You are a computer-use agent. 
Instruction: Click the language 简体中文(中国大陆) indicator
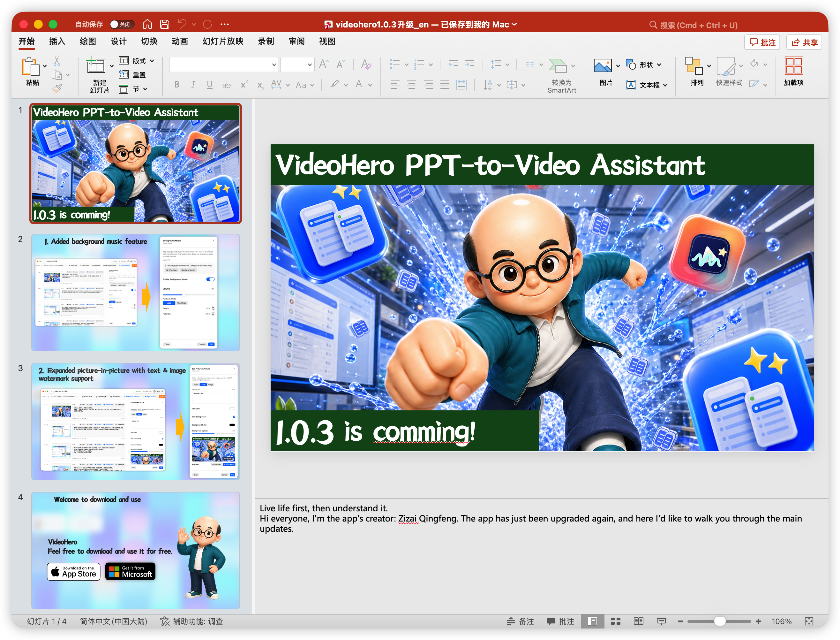click(x=113, y=621)
